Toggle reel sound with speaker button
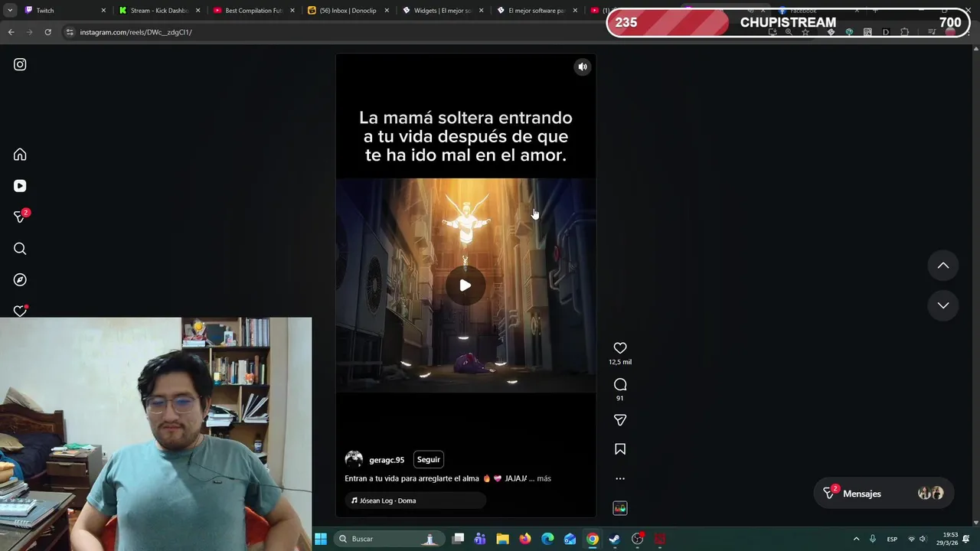 (x=583, y=67)
